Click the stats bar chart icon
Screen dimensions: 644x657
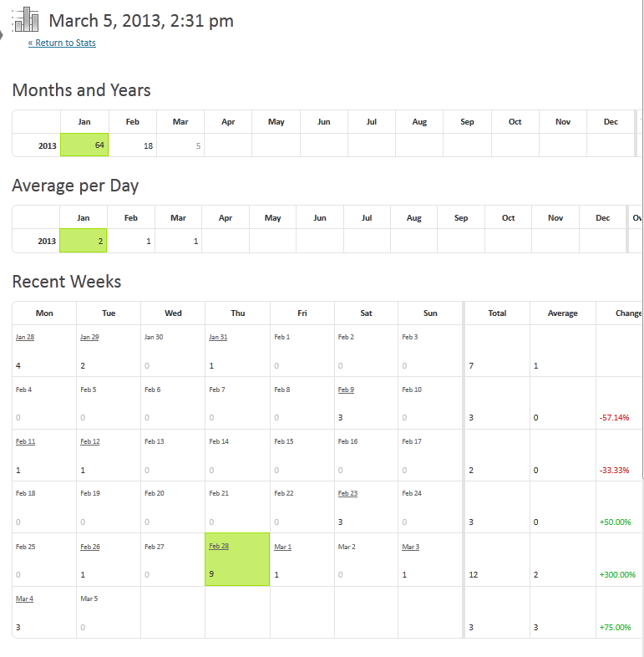pos(26,19)
